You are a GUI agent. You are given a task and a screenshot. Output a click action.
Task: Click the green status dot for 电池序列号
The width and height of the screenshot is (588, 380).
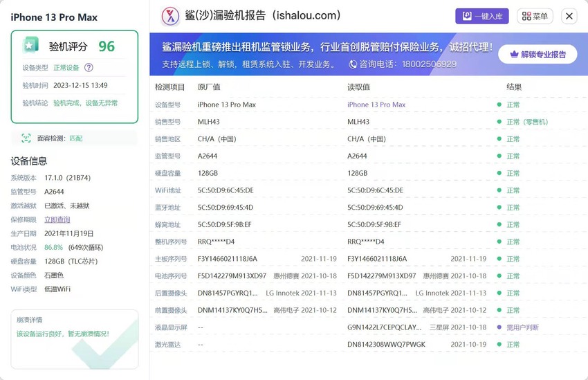pos(499,276)
